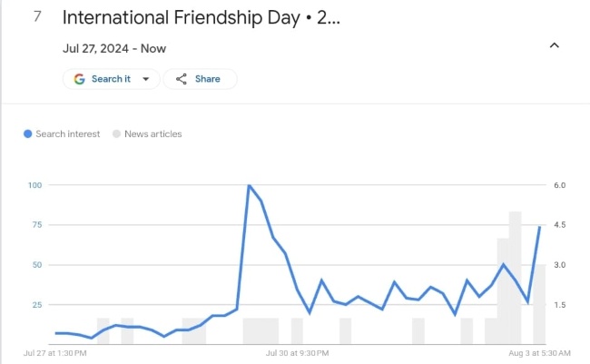Click the blue Search interest legend dot
The image size is (590, 364).
click(28, 133)
